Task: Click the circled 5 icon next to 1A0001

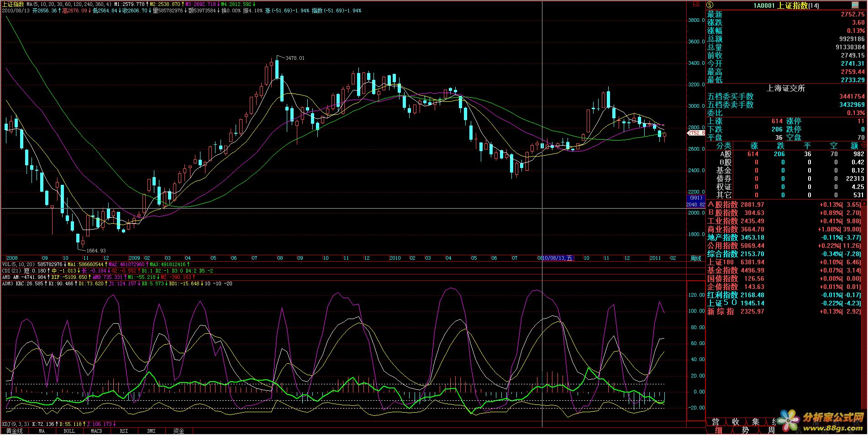Action: point(710,5)
